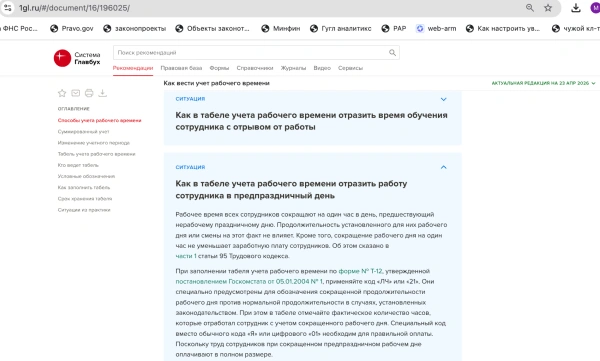The height and width of the screenshot is (361, 600).
Task: Click heading about работу в предпраздничный день
Action: point(291,189)
